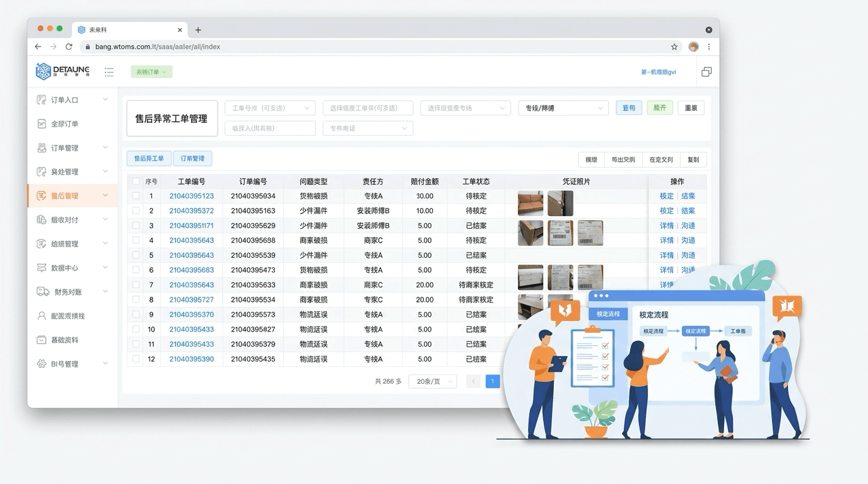Tick the checkbox for row 6
Image resolution: width=868 pixels, height=484 pixels.
pos(136,270)
